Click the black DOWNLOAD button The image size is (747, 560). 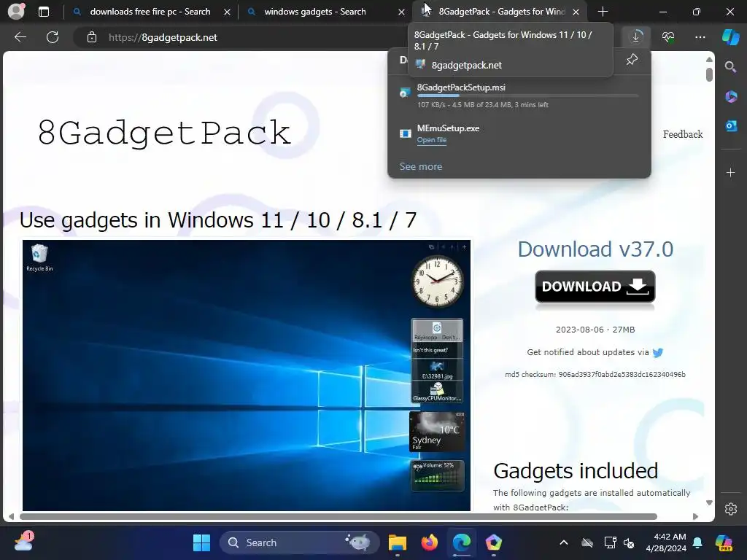[x=595, y=287]
